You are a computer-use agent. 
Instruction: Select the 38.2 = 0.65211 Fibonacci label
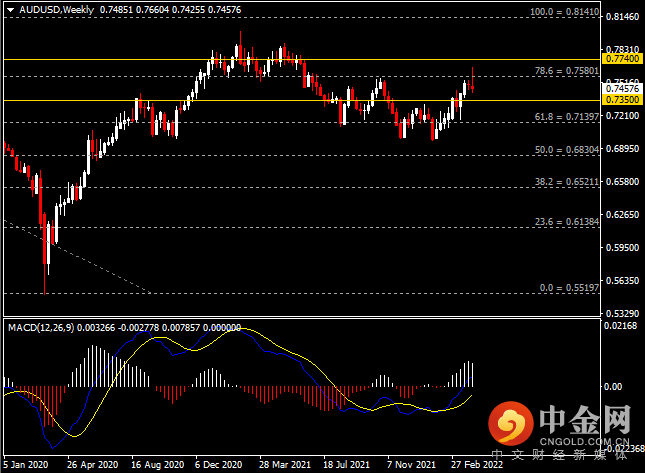coord(566,181)
